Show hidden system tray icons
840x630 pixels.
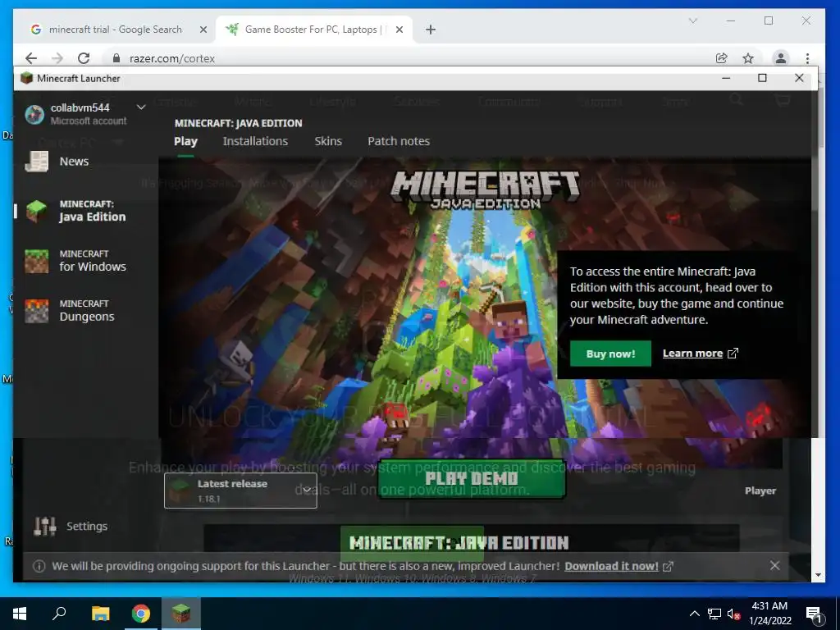694,614
